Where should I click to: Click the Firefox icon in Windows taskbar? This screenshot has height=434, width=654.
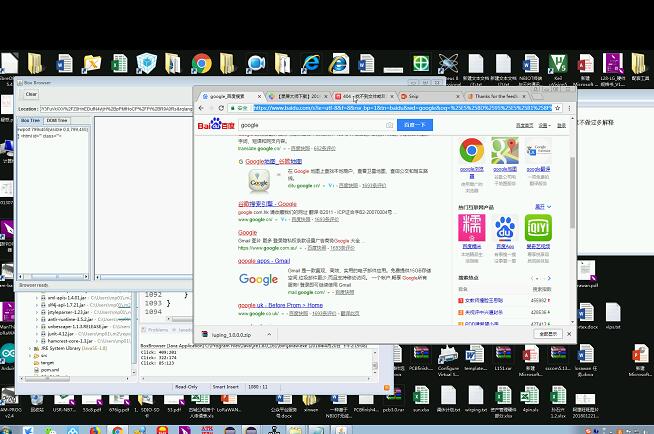[95, 430]
